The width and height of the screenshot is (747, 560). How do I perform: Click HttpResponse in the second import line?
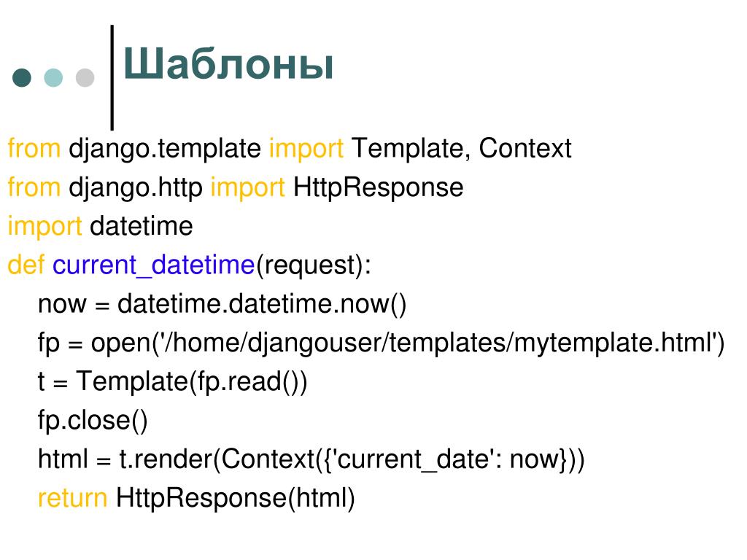click(379, 188)
